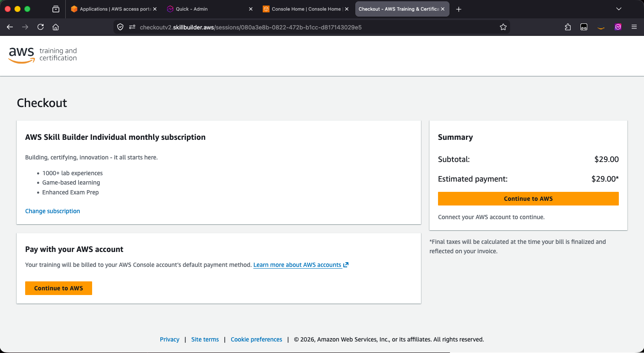Click the forward navigation arrow
This screenshot has height=353, width=644.
pos(25,27)
